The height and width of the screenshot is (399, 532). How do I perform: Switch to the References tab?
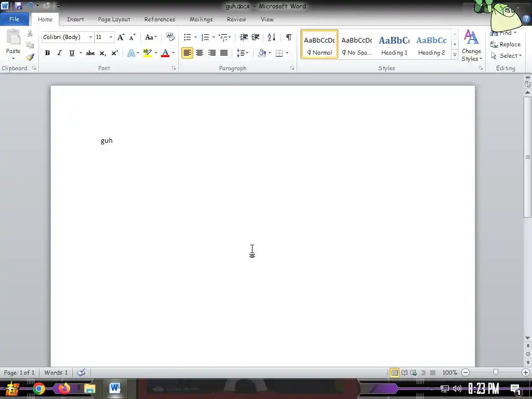(x=160, y=19)
